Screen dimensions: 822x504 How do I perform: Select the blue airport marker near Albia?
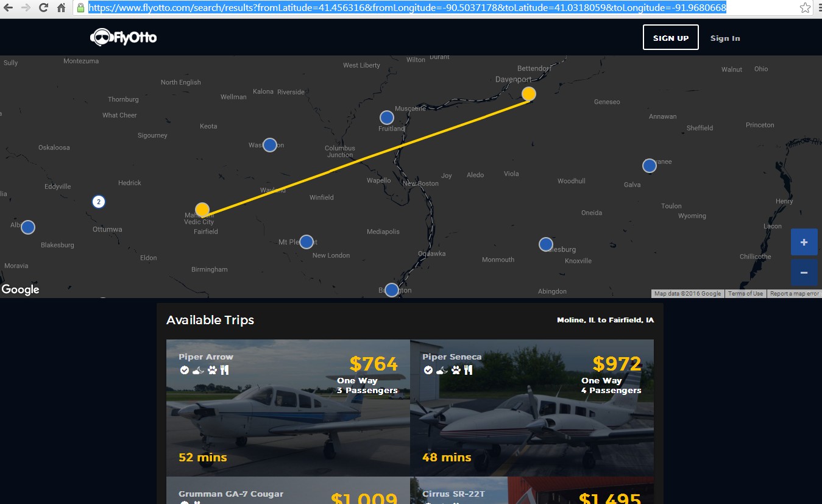pyautogui.click(x=28, y=227)
